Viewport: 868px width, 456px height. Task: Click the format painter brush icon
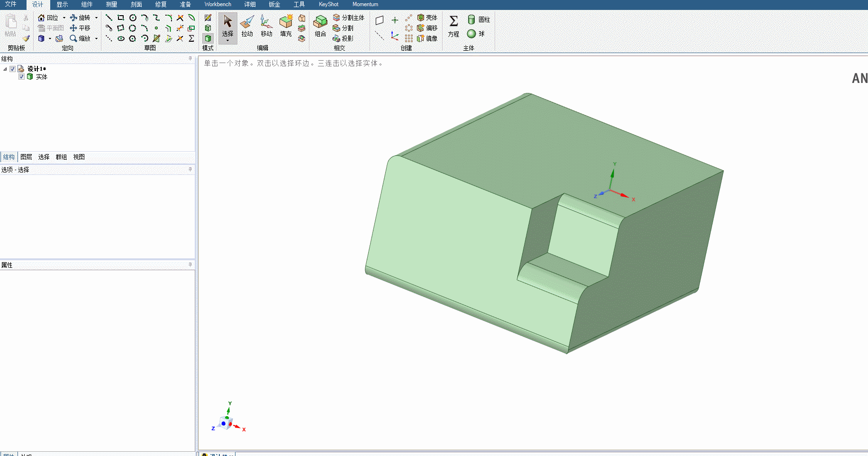(26, 38)
